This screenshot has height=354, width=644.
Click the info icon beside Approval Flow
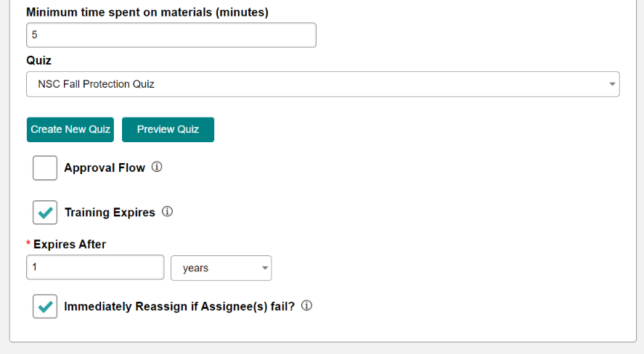(x=157, y=167)
